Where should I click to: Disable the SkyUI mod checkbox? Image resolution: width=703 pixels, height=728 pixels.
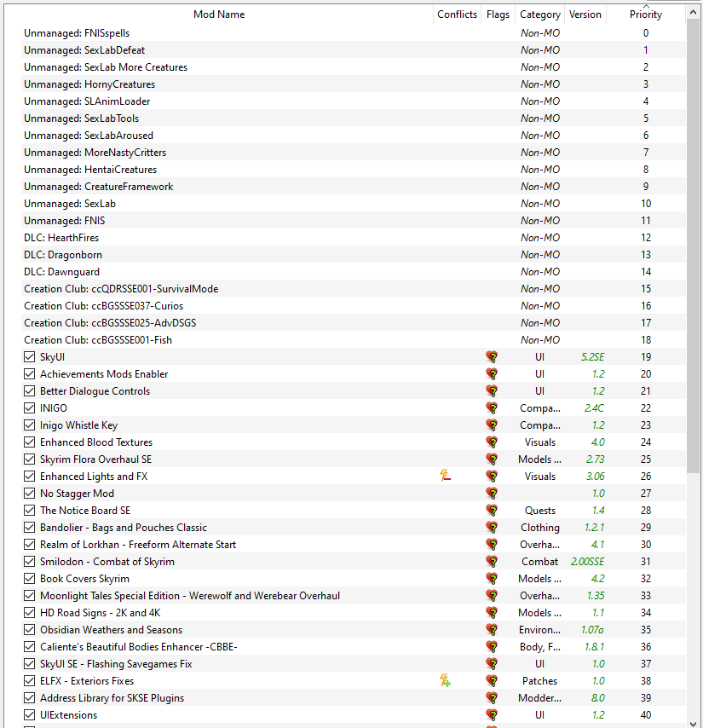[x=29, y=357]
